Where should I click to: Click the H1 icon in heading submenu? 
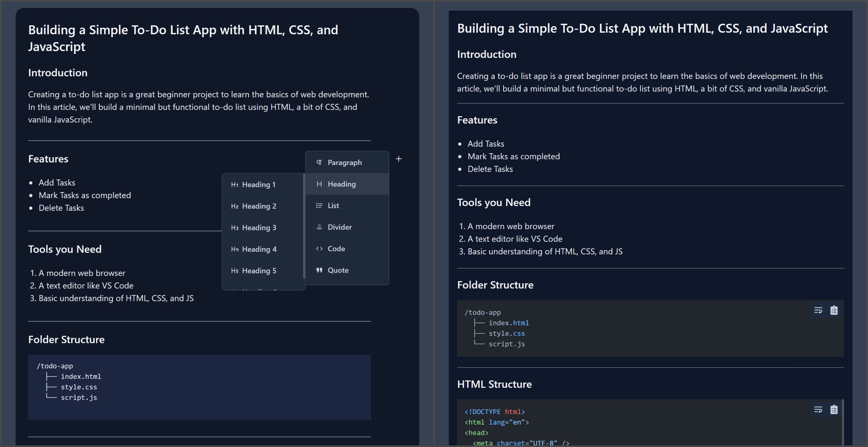[235, 185]
